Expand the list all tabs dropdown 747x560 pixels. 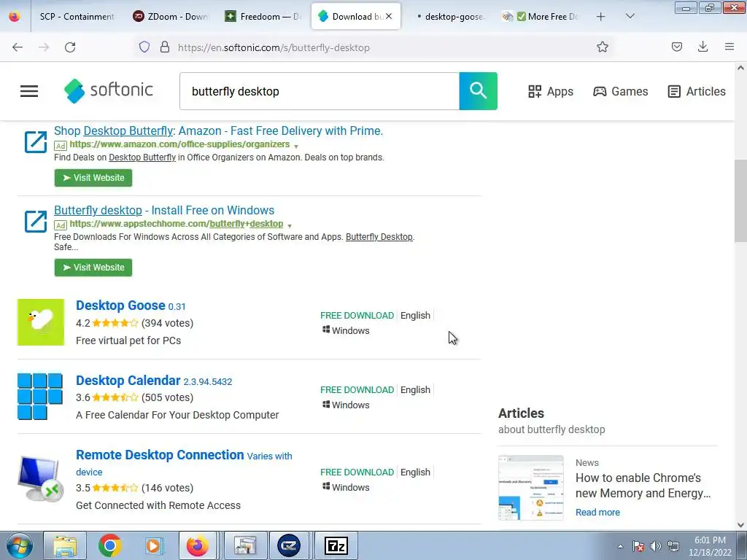click(x=630, y=17)
